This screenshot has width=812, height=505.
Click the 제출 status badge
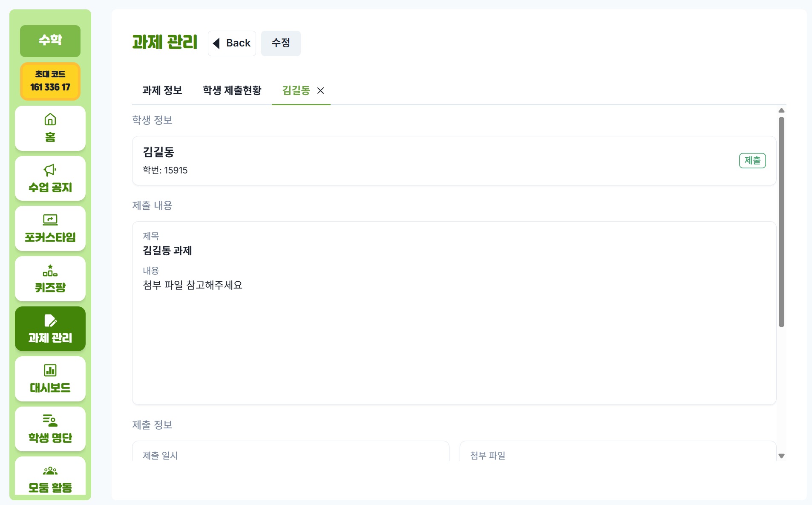[752, 161]
